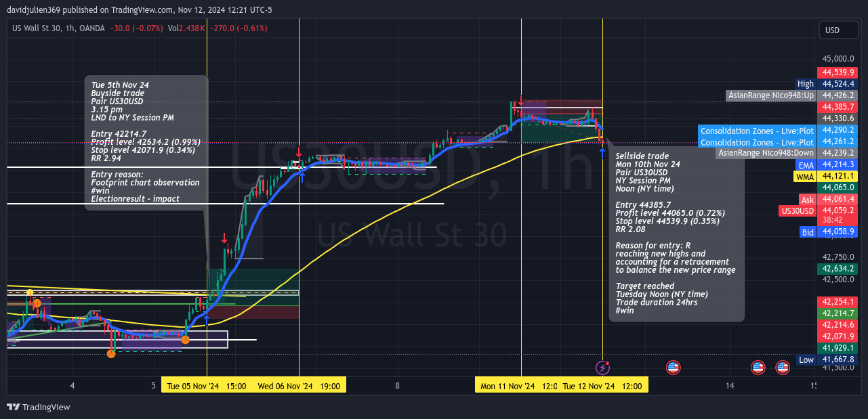
Task: Open the US flag event icon nearest the lightning icon
Action: point(673,368)
